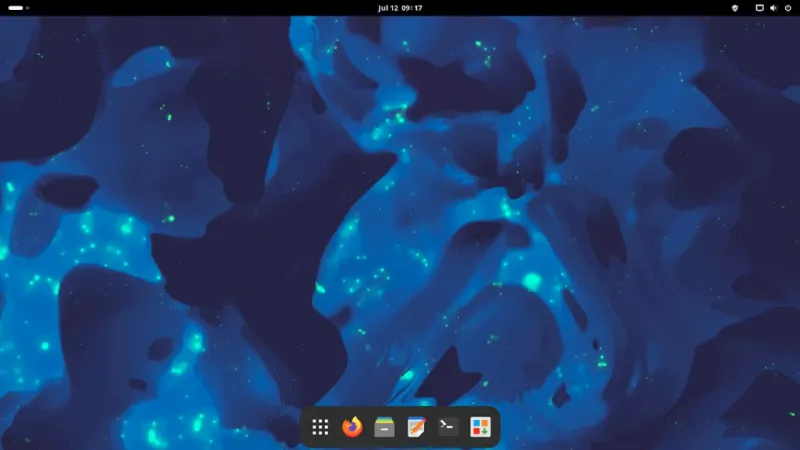Open the calendar via the 09:17 time
This screenshot has height=450, width=800.
coord(412,7)
